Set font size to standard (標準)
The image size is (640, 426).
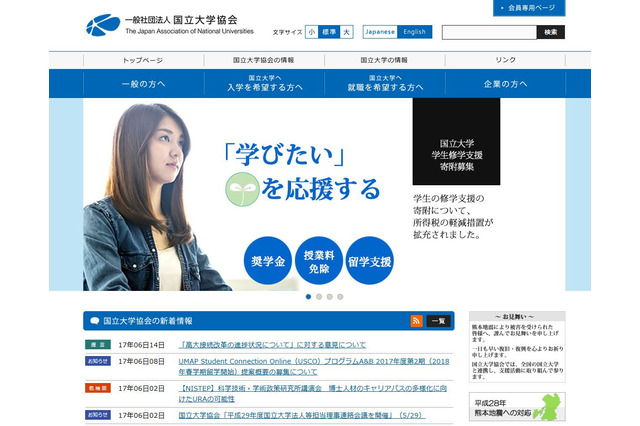click(x=329, y=32)
